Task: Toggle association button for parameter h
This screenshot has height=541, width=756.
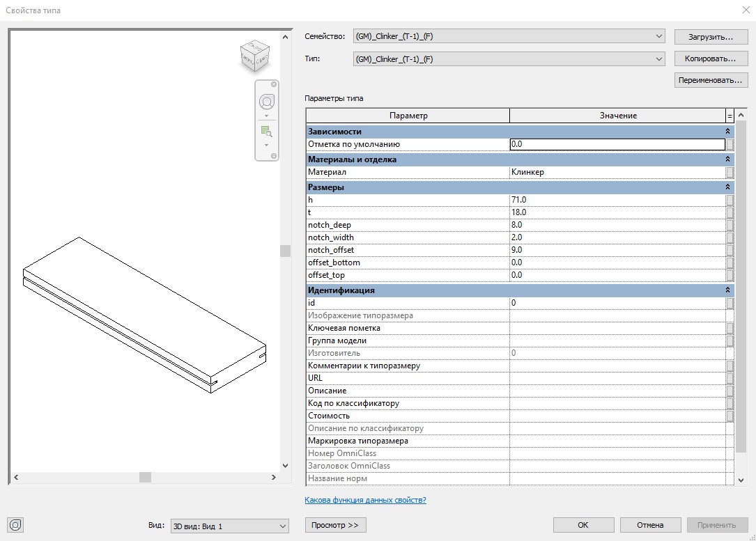Action: (730, 200)
